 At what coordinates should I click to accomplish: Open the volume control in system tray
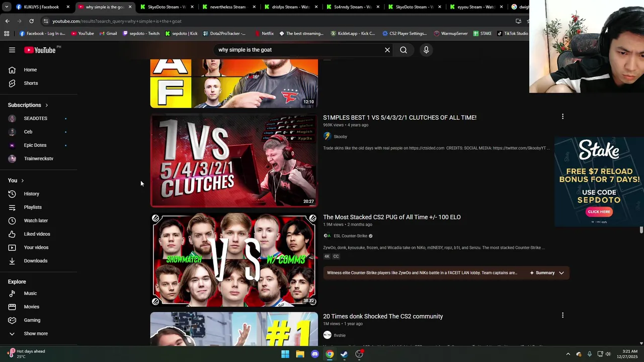(x=608, y=354)
